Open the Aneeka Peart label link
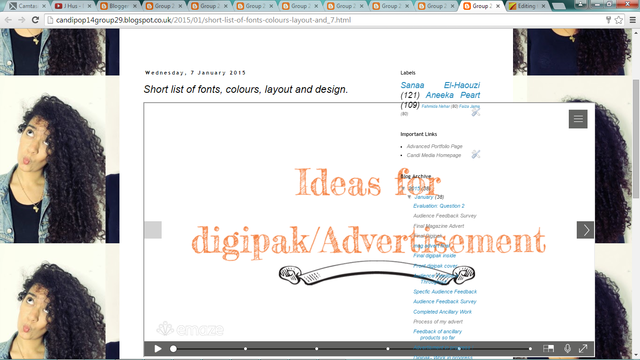 click(x=453, y=95)
